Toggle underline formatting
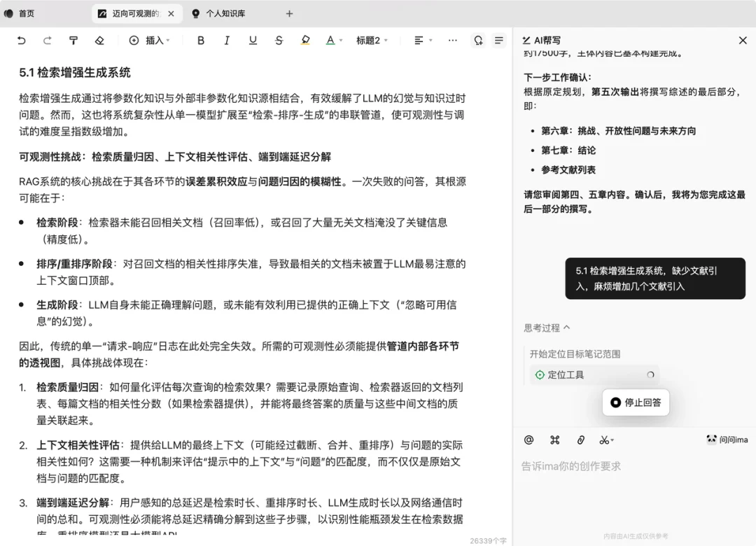 [253, 41]
